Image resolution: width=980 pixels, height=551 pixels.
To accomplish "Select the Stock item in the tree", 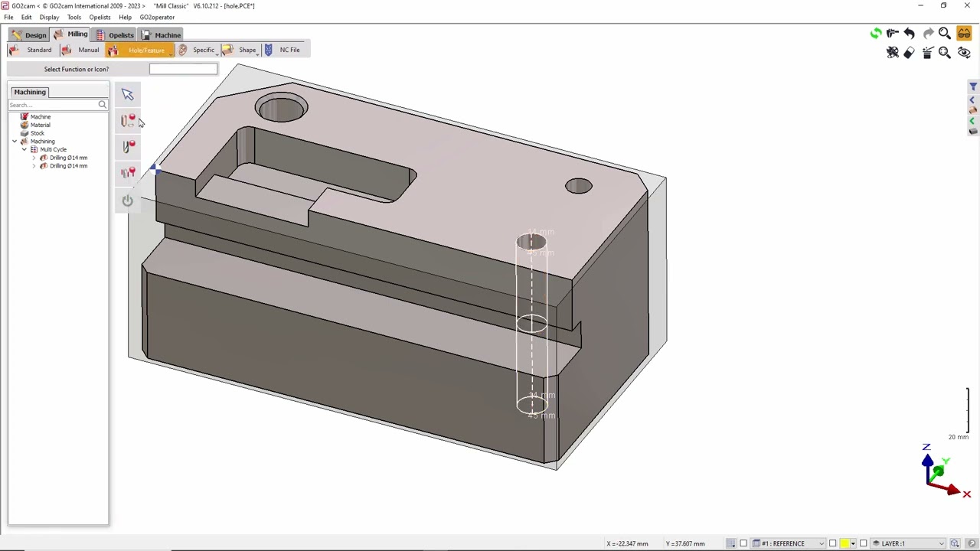I will click(37, 133).
